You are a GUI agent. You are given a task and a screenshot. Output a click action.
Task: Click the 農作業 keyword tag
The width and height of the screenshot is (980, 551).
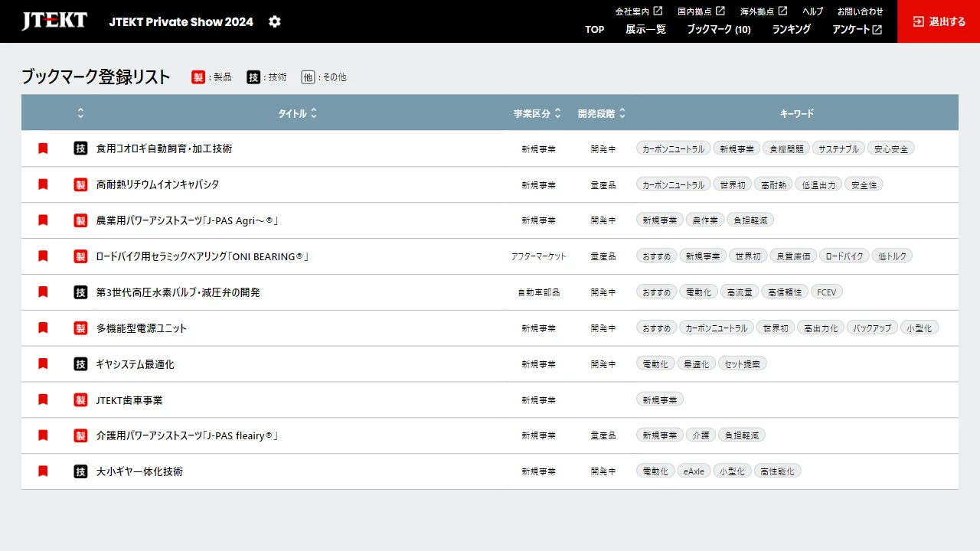pyautogui.click(x=704, y=220)
